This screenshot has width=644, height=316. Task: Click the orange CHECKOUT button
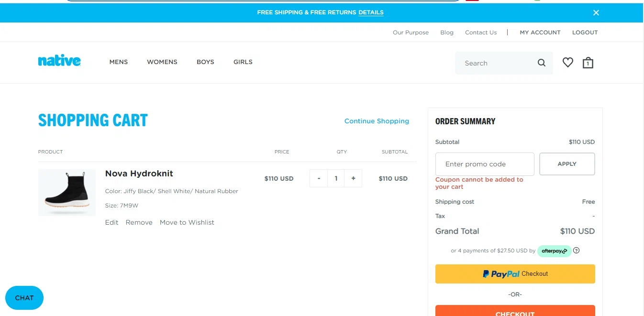coord(515,311)
